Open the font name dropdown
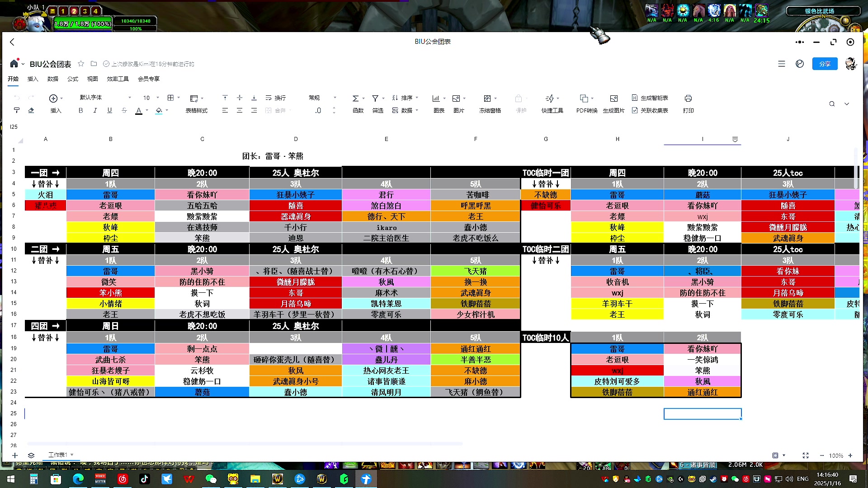The width and height of the screenshot is (868, 488). coord(130,98)
